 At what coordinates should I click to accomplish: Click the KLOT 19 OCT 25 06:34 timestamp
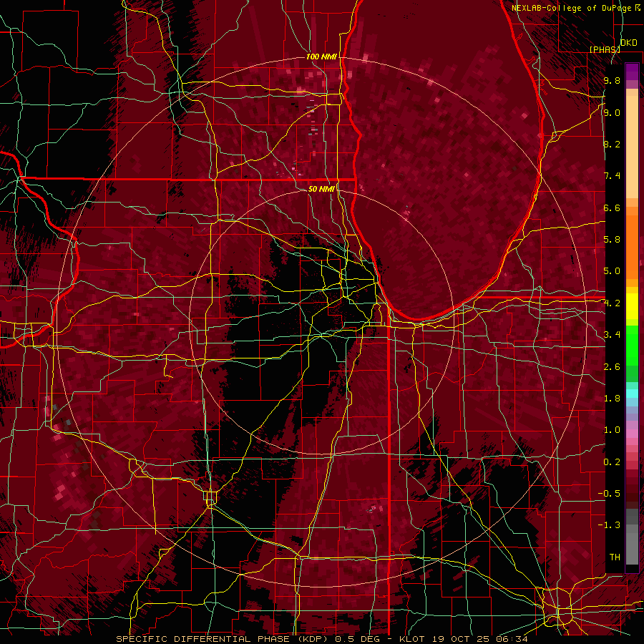[463, 639]
